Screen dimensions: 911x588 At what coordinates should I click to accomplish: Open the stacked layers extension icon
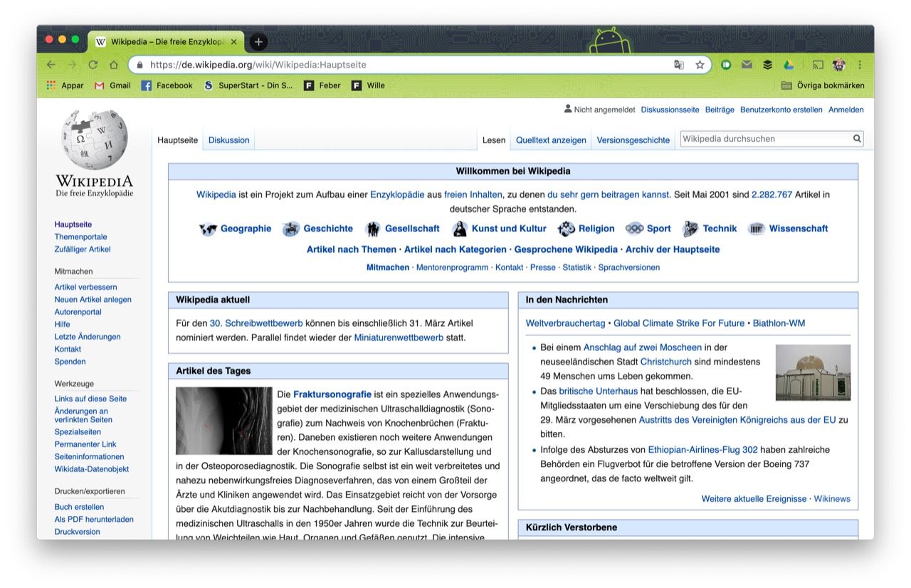pyautogui.click(x=767, y=65)
